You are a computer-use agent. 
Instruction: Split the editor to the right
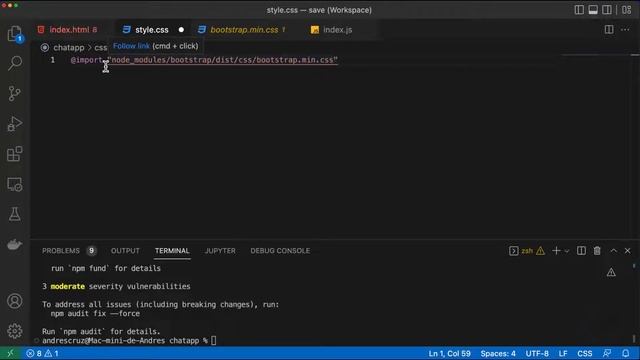(x=609, y=29)
